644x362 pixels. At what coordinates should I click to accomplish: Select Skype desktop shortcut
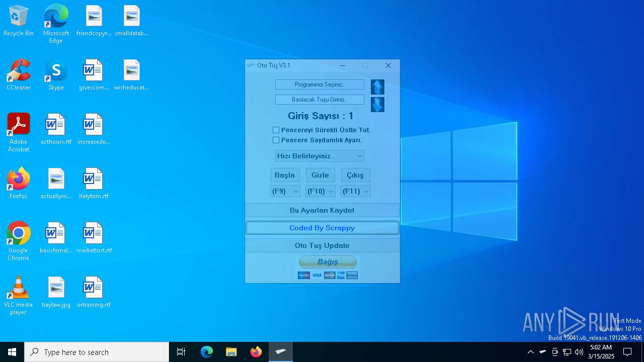(x=56, y=75)
